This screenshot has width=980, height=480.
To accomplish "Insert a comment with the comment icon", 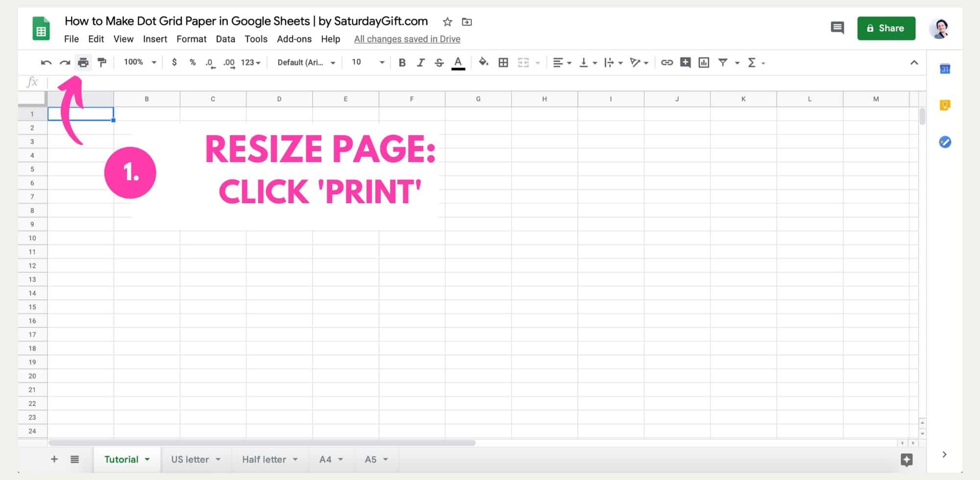I will [685, 63].
